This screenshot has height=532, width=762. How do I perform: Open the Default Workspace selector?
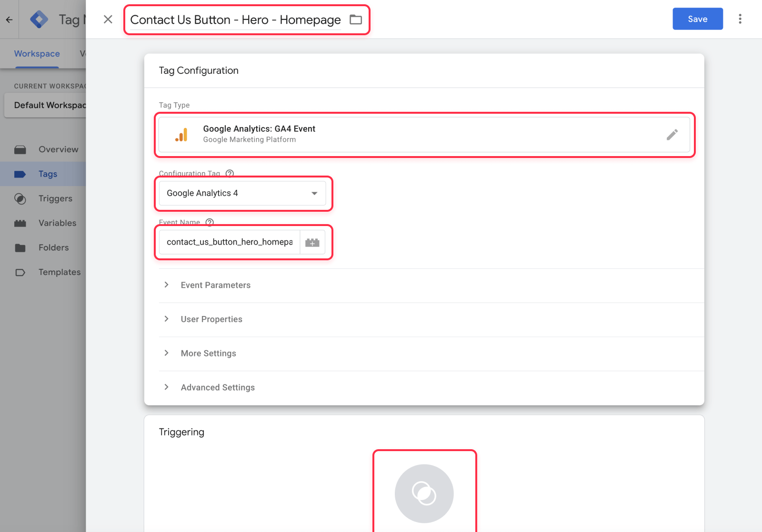coord(45,105)
